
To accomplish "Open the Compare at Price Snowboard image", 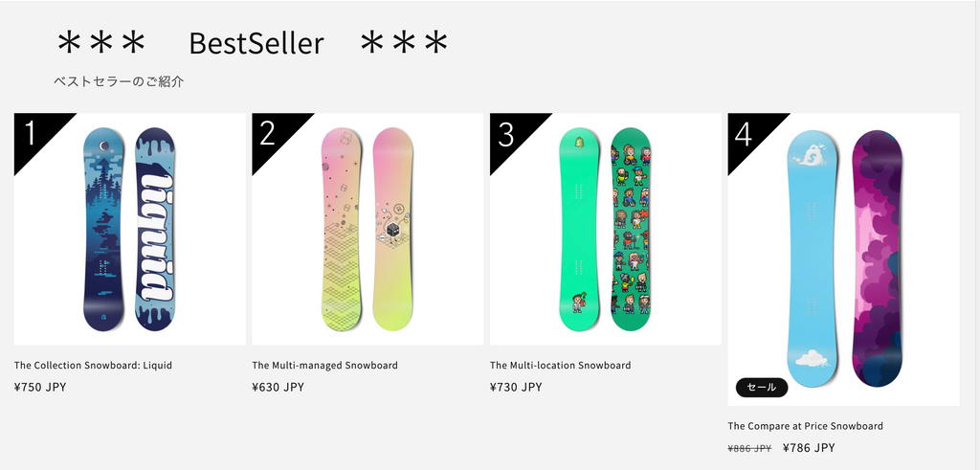I will pos(844,259).
